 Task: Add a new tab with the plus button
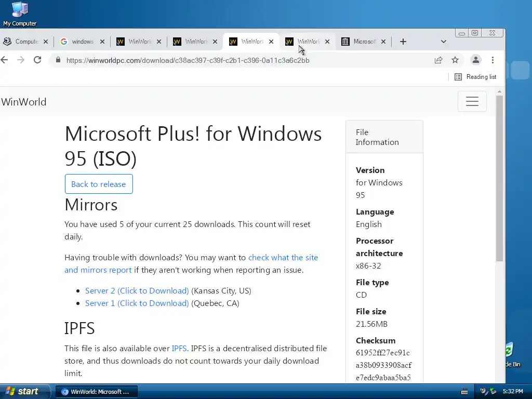403,42
